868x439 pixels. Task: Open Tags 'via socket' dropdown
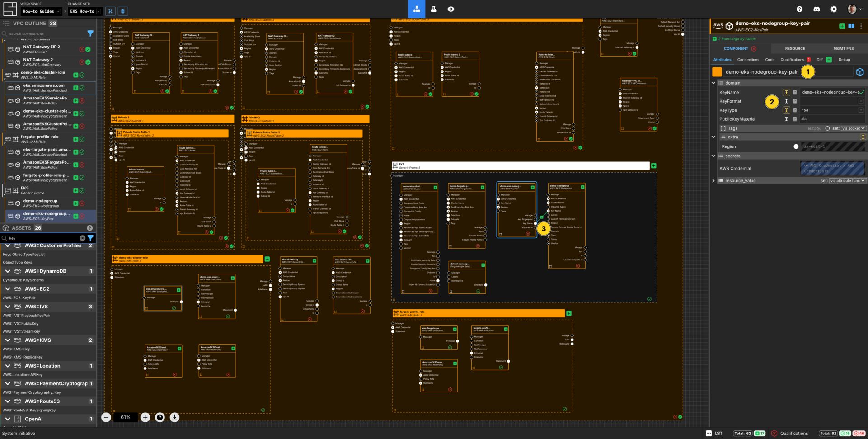pyautogui.click(x=853, y=128)
